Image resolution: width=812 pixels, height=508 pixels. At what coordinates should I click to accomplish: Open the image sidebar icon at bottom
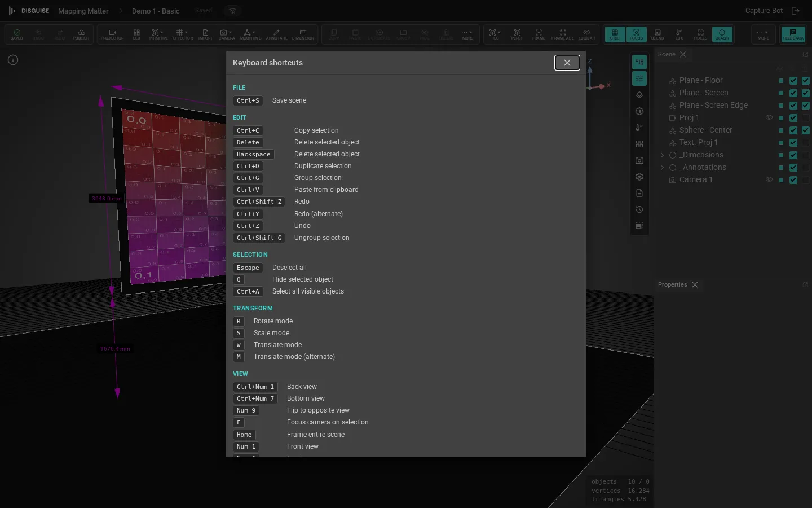(x=639, y=226)
